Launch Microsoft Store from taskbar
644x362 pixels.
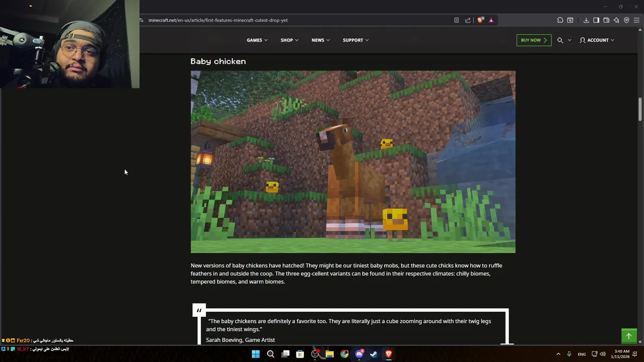(x=300, y=354)
